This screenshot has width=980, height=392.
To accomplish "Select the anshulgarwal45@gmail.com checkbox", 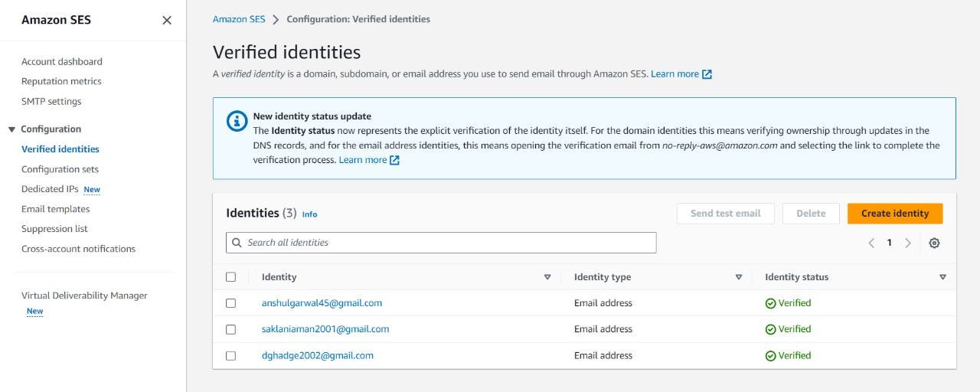I will (231, 303).
